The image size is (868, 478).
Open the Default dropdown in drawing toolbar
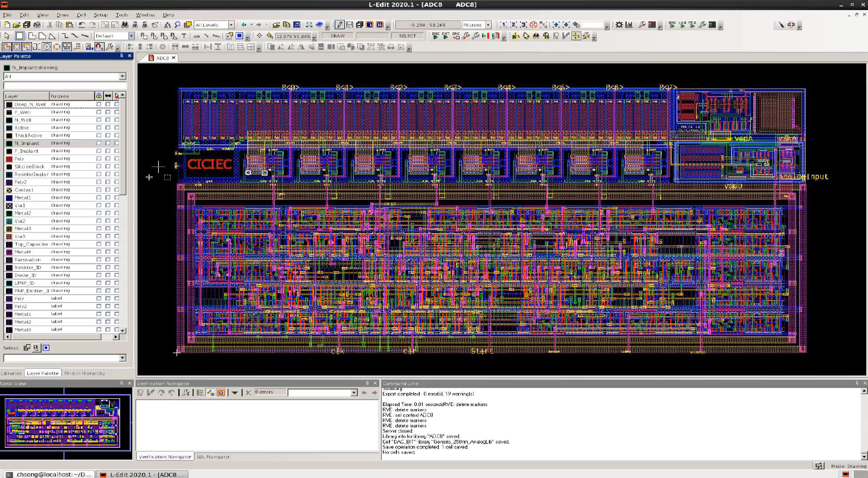click(x=131, y=36)
